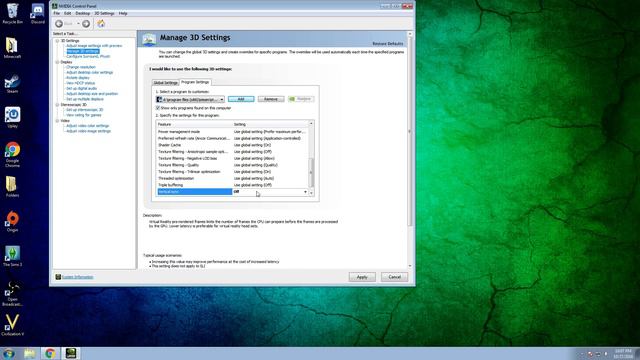Open the 3D Settings menu
This screenshot has width=640, height=360.
click(x=104, y=13)
